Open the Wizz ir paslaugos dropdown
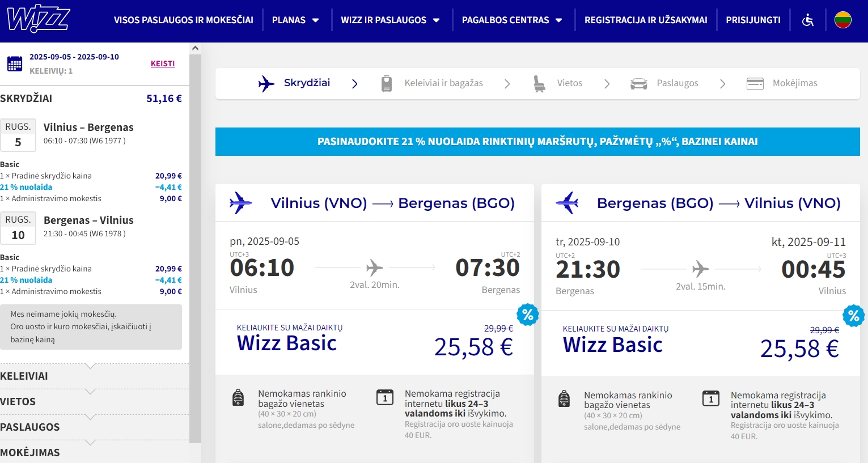 390,20
